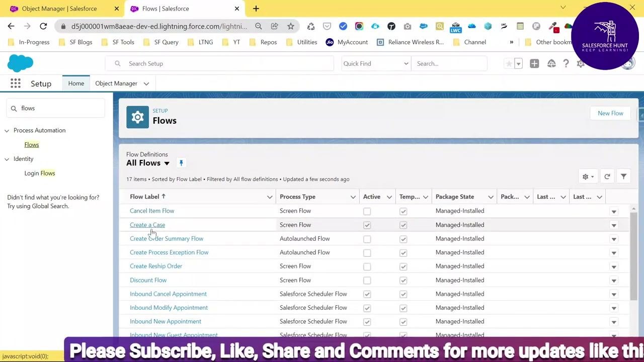644x362 pixels.
Task: Pin the All Flows list view
Action: pyautogui.click(x=181, y=163)
